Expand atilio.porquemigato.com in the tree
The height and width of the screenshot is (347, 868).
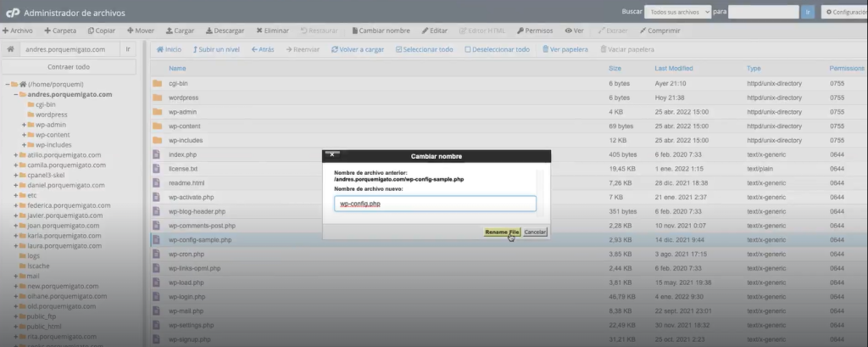coord(16,155)
